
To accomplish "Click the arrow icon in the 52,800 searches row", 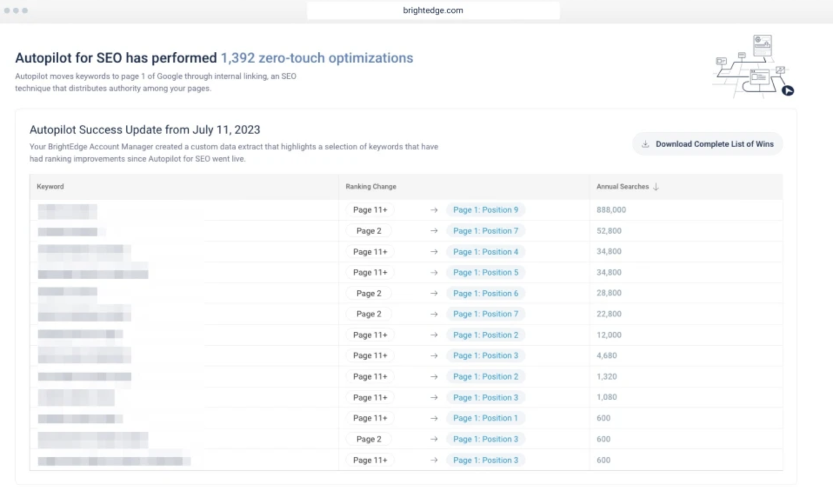I will 433,231.
